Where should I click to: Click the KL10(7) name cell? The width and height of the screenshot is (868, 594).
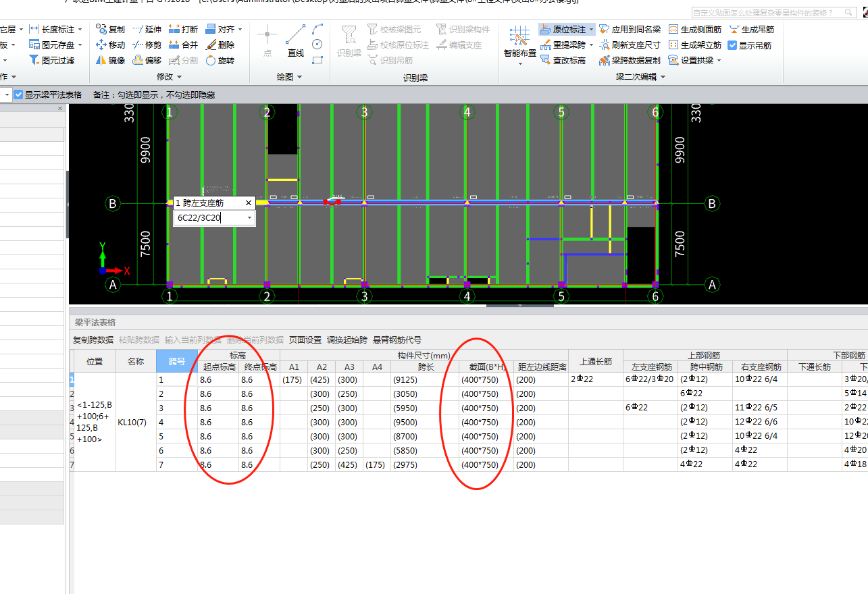click(x=136, y=423)
